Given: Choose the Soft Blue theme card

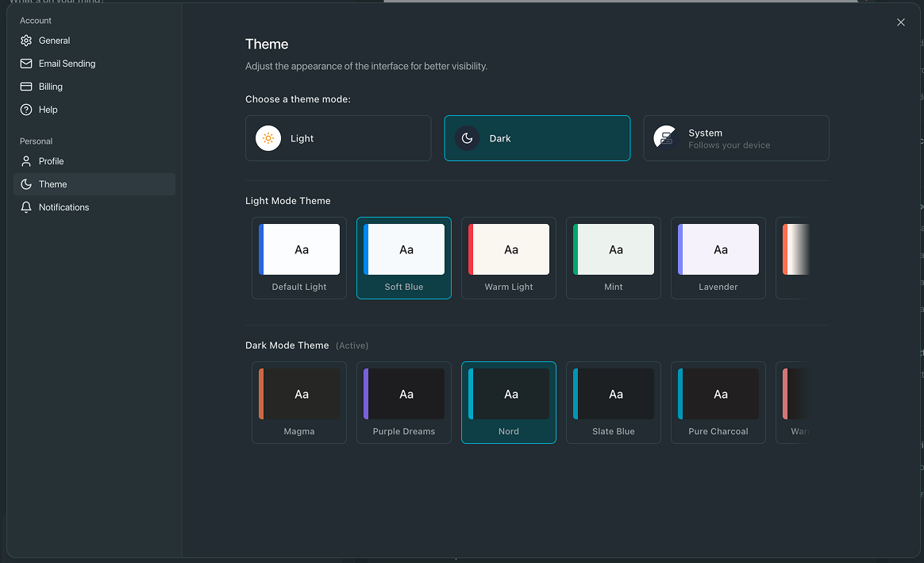Looking at the screenshot, I should 404,258.
